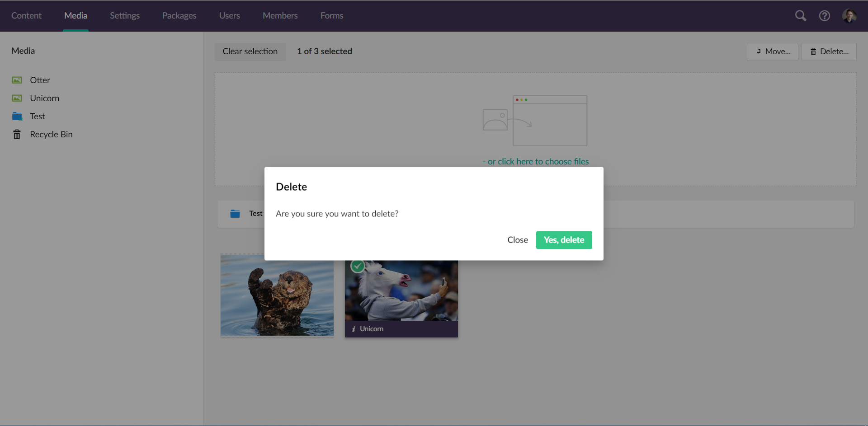868x426 pixels.
Task: Deselect the green checkmark on the Unicorn image
Action: [357, 266]
